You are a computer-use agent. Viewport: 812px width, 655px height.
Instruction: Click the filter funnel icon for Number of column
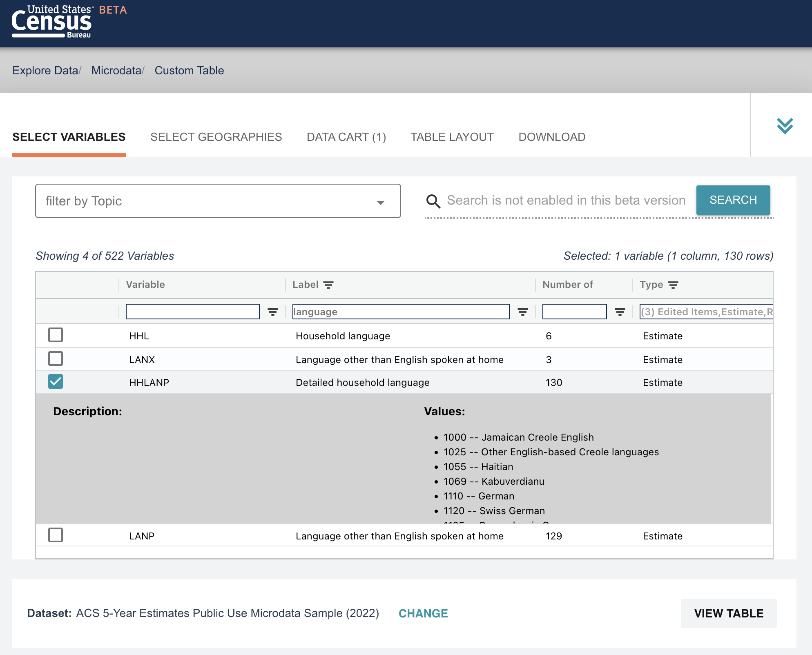pyautogui.click(x=620, y=312)
